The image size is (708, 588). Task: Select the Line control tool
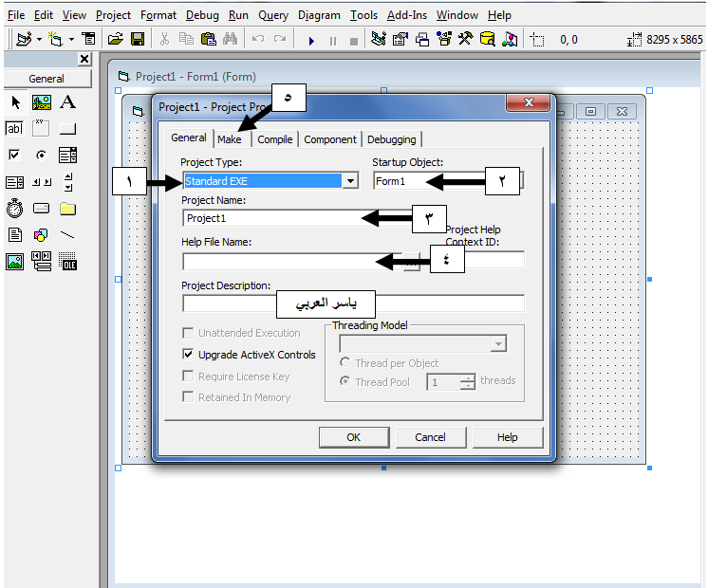pos(67,235)
